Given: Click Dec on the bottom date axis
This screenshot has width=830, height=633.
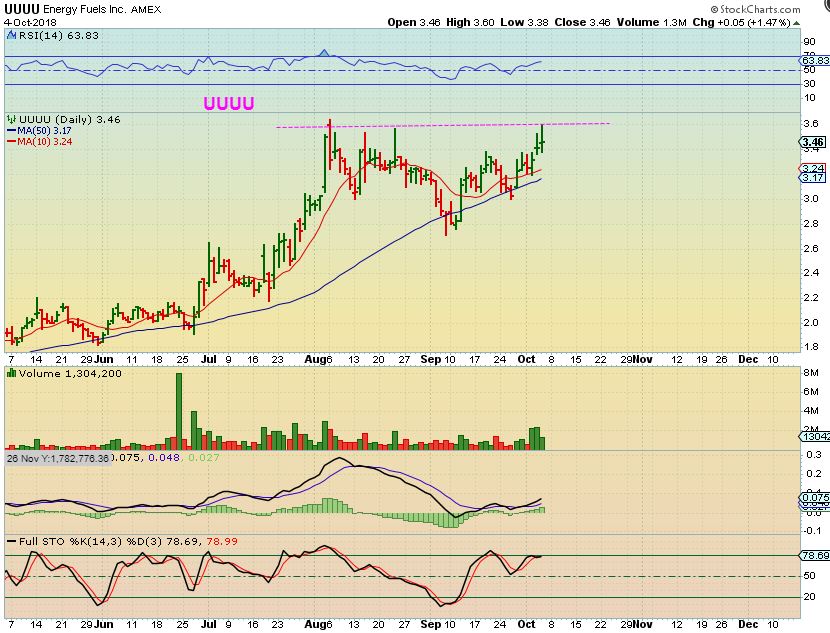Looking at the screenshot, I should 748,624.
